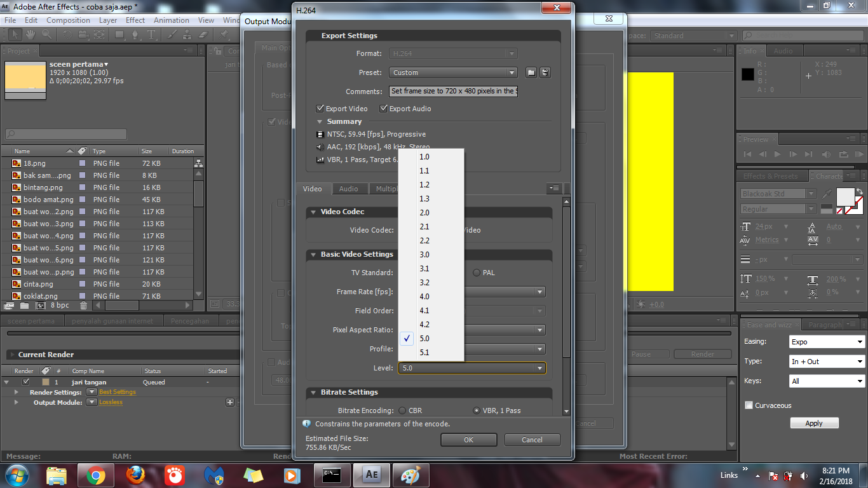The image size is (868, 488).
Task: Open Google Chrome from the taskbar
Action: coord(96,475)
